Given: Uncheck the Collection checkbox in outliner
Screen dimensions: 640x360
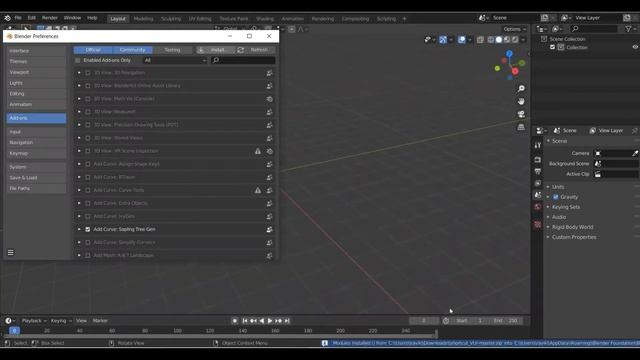Looking at the screenshot, I should click(x=553, y=47).
